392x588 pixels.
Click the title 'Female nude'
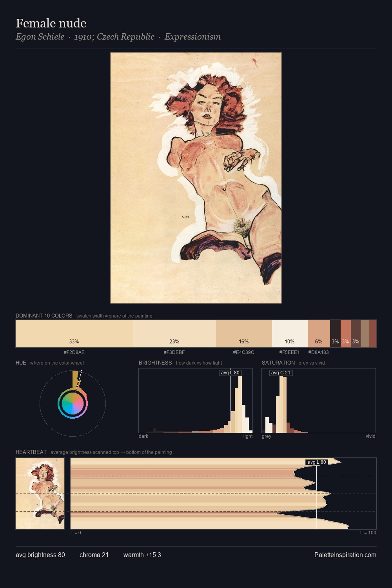pos(51,23)
